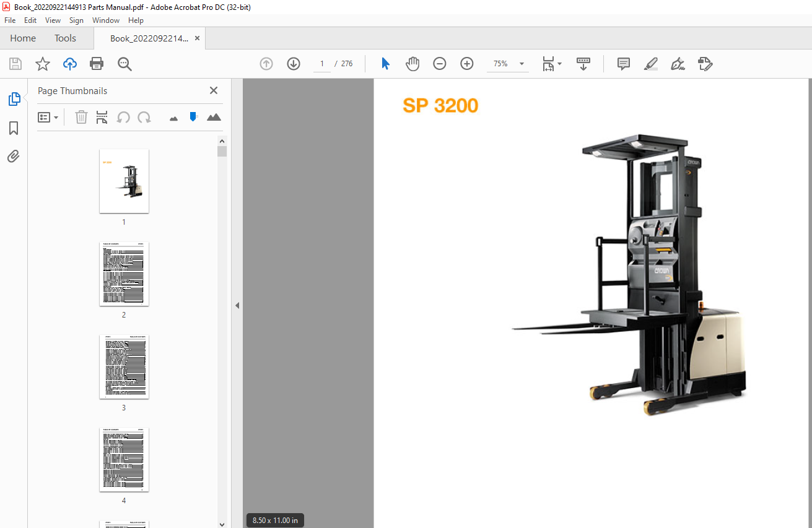Image resolution: width=812 pixels, height=528 pixels.
Task: Enlarge thumbnail size large mountain
Action: [x=214, y=117]
